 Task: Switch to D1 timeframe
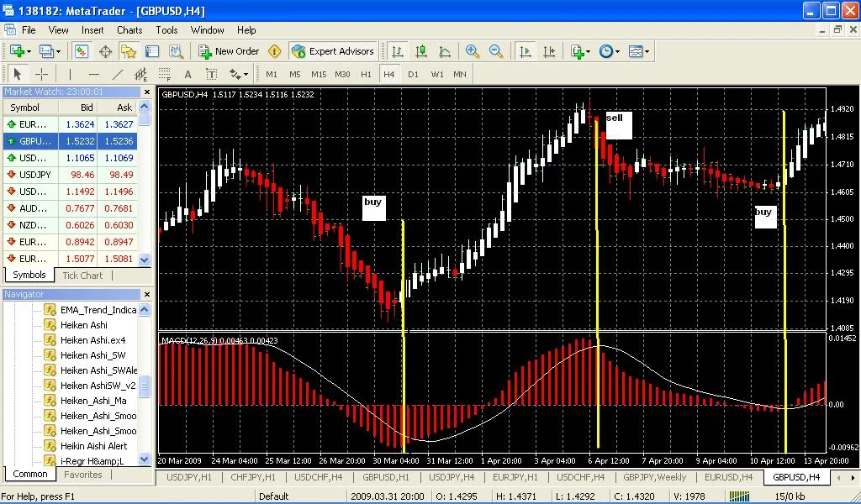413,74
